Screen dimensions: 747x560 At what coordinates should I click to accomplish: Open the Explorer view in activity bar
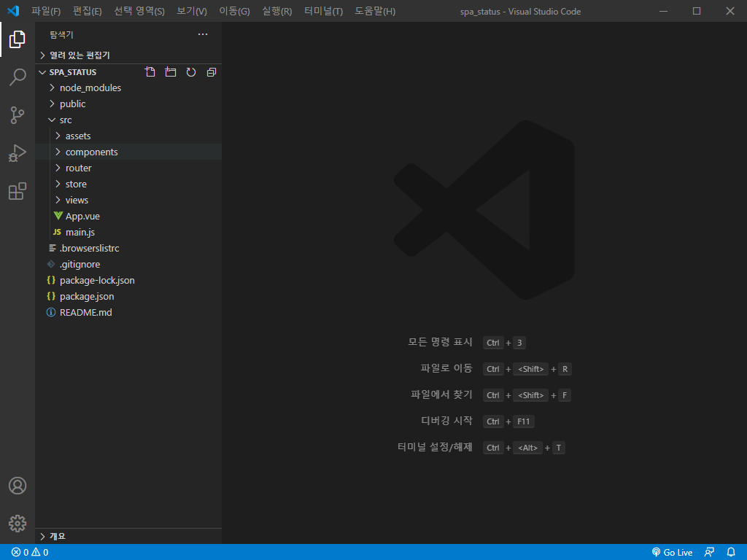[18, 39]
